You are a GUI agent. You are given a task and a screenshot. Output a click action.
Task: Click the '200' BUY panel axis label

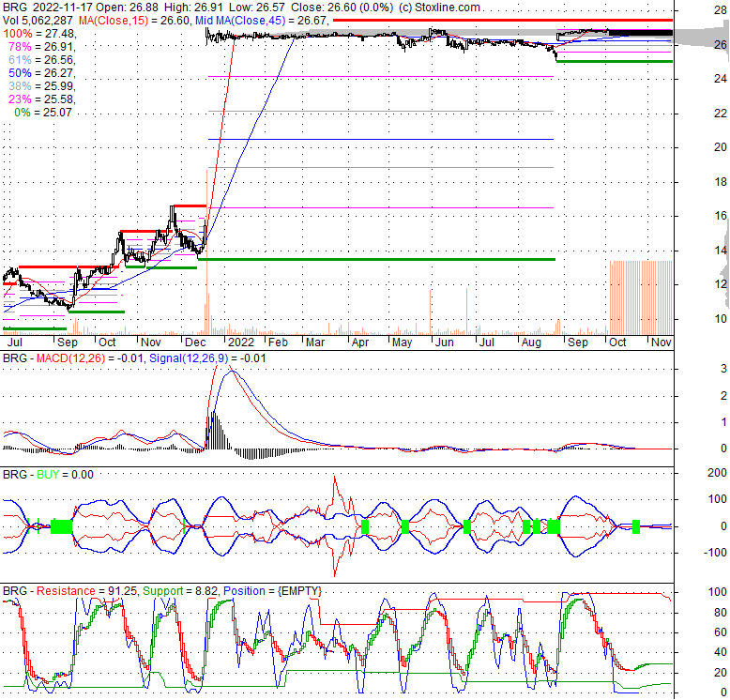(x=717, y=473)
